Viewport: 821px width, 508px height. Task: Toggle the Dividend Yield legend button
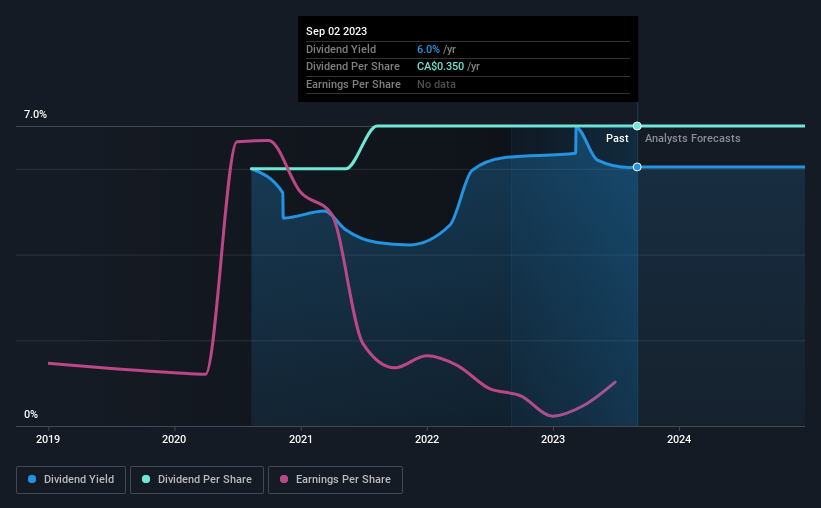[x=71, y=480]
